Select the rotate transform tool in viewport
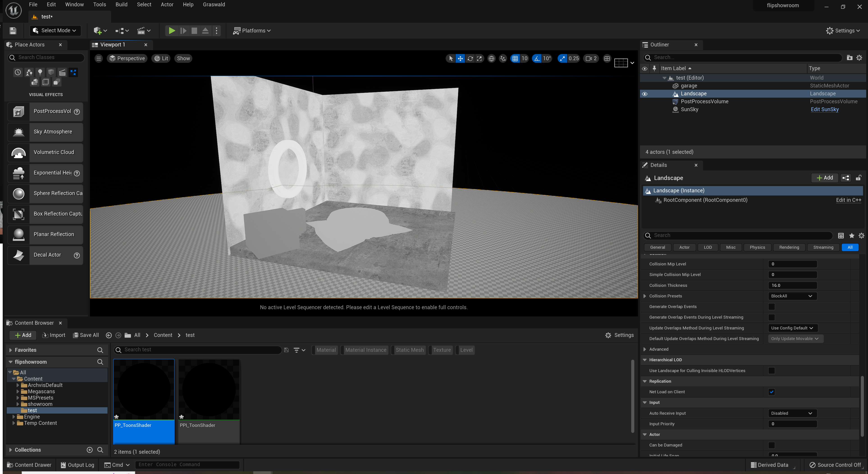 [470, 58]
